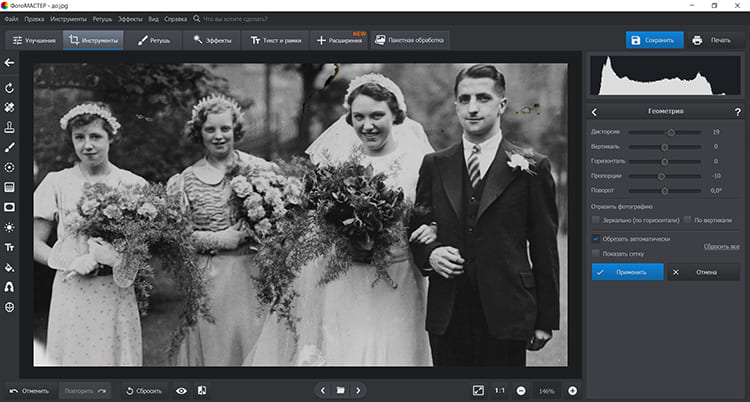Screen dimensions: 750x402
Task: Select the paint bucket fill tool
Action: point(9,267)
